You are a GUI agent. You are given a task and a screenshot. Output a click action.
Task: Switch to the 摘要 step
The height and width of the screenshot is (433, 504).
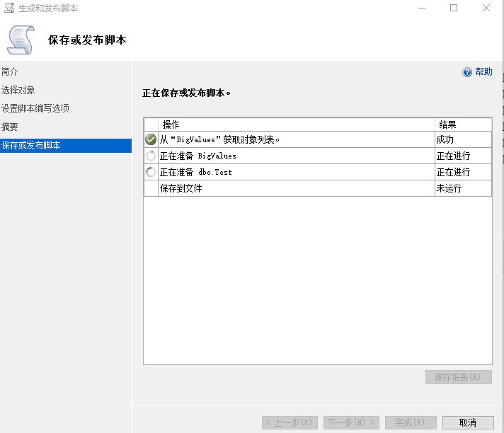click(x=10, y=127)
